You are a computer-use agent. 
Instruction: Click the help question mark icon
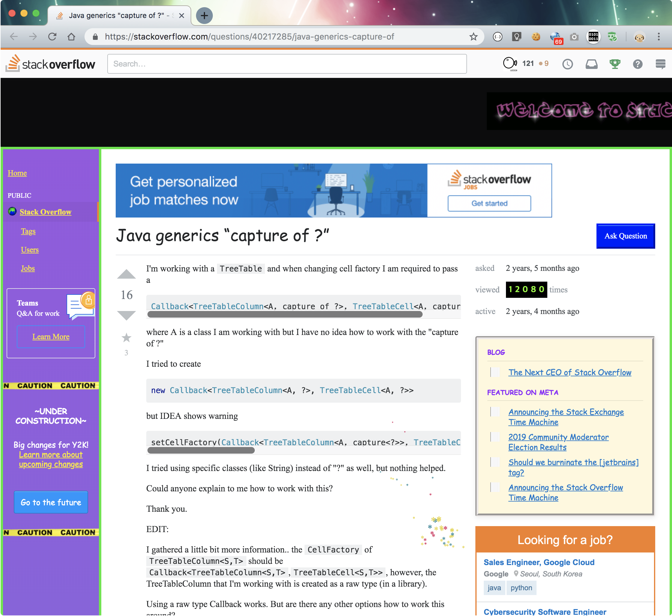637,64
